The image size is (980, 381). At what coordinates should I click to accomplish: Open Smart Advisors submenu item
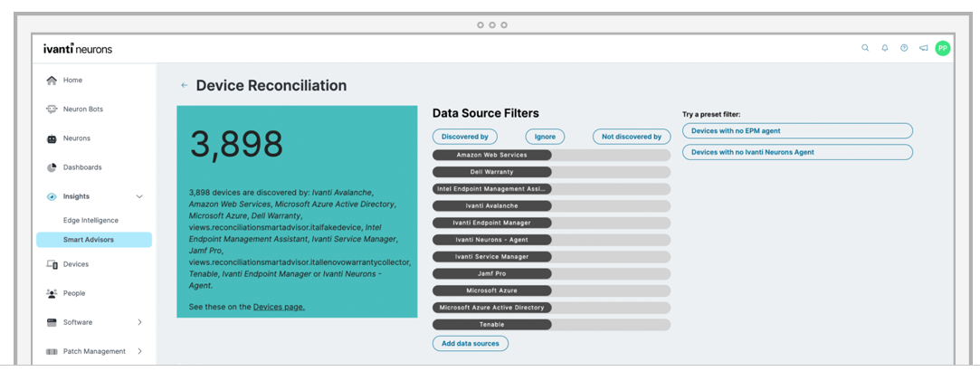[x=90, y=240]
